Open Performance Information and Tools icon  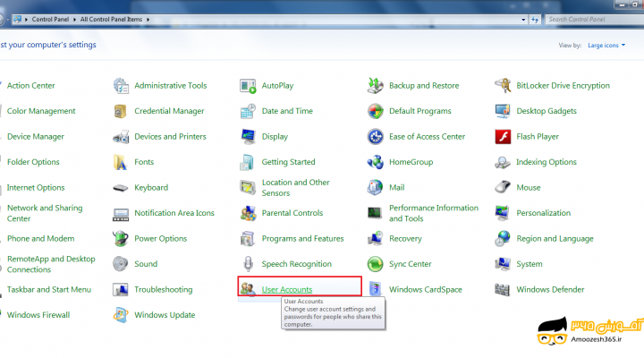[x=375, y=212]
